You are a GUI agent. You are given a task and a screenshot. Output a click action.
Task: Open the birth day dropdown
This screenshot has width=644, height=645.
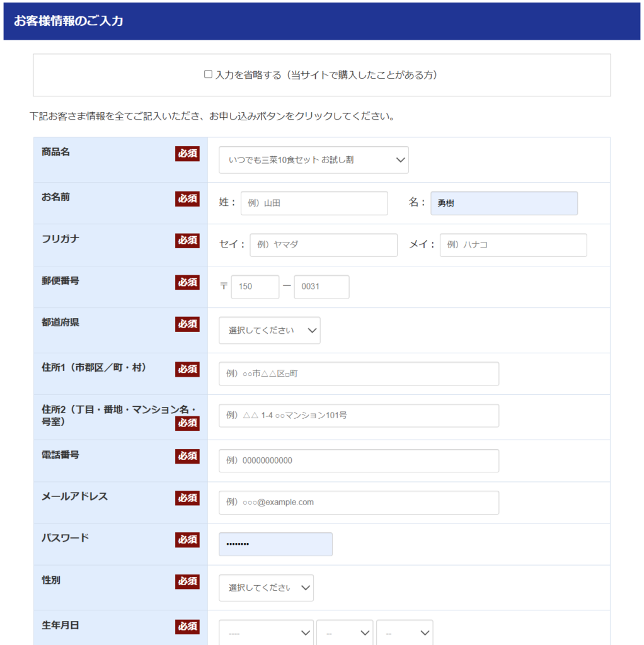point(405,632)
